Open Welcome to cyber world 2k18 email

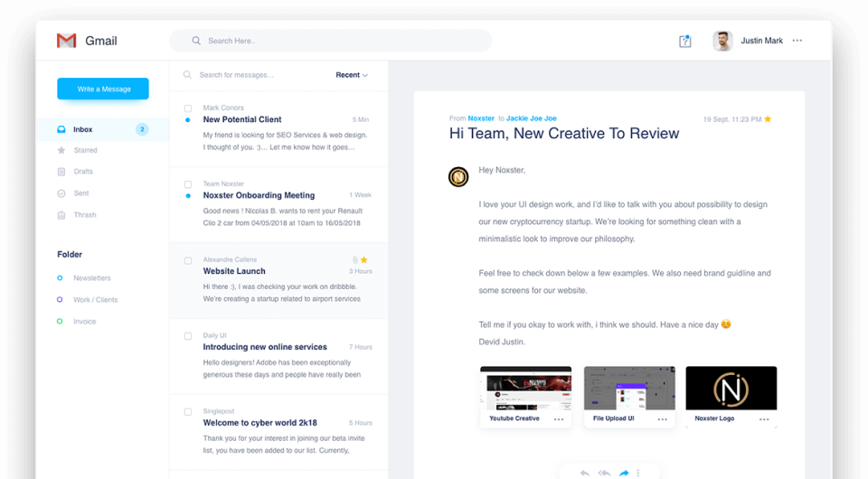[x=278, y=432]
